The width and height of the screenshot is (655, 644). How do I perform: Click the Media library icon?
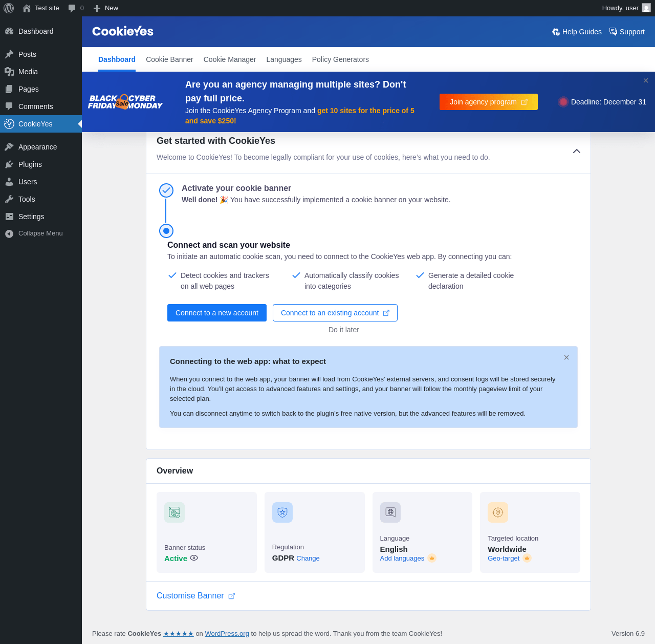point(9,72)
